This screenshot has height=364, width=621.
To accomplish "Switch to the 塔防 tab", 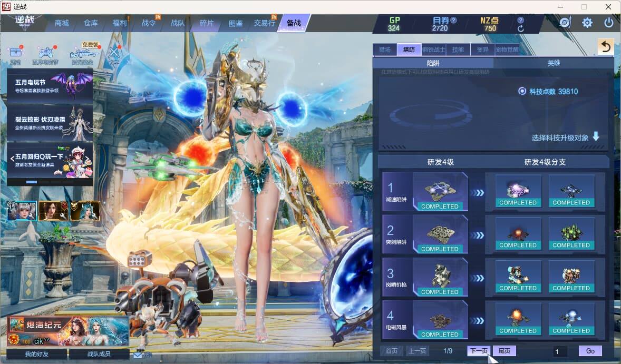I will pos(409,50).
